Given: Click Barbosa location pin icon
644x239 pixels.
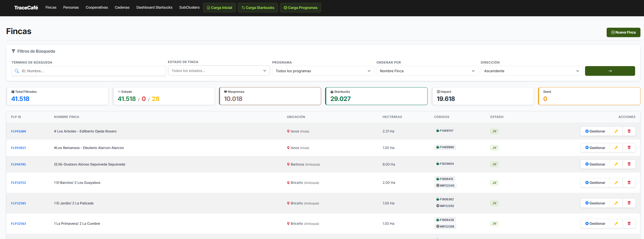Looking at the screenshot, I should 288,164.
